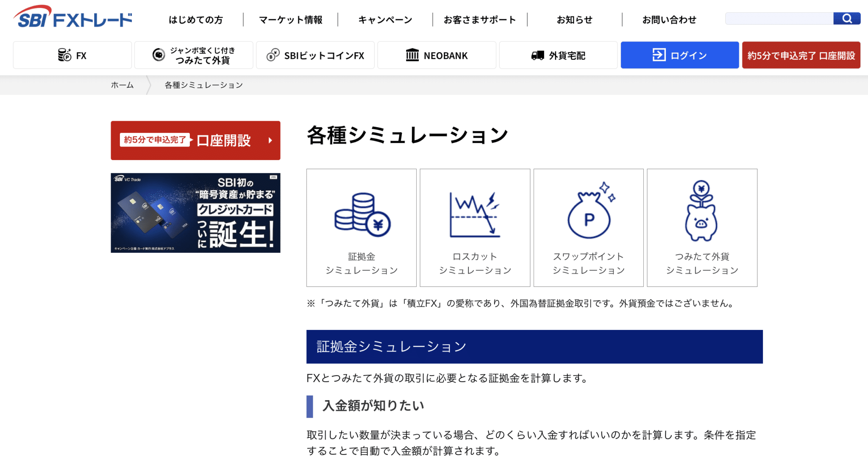Click the ホーム breadcrumb link
Screen dimensions: 868x465
coord(122,85)
